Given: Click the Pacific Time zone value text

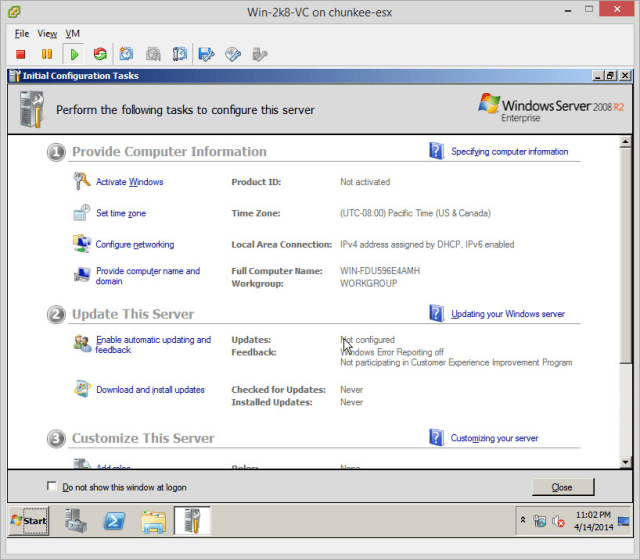Looking at the screenshot, I should coord(415,213).
